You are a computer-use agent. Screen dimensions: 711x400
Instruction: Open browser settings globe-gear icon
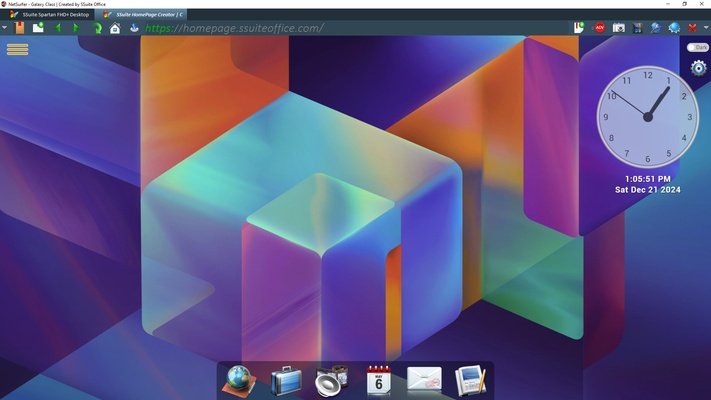674,28
